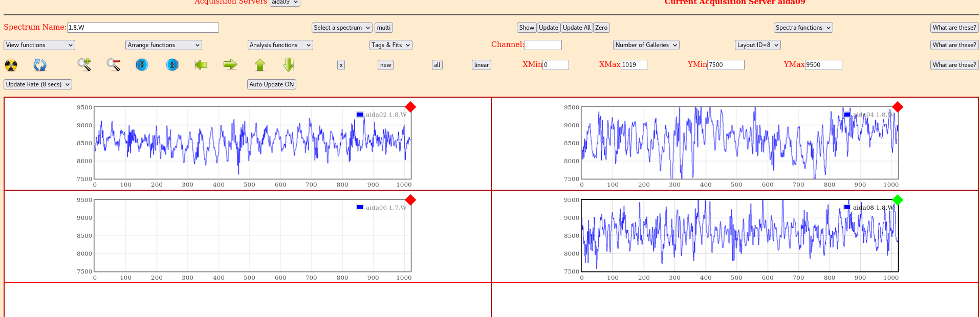Zoom out with the magnifier minus icon
This screenshot has height=317, width=980.
click(x=113, y=64)
